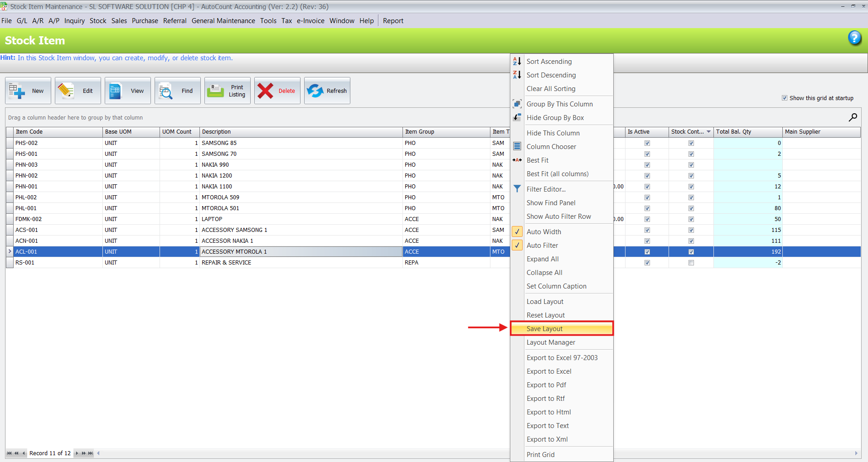Select Save Layout from context menu

544,329
